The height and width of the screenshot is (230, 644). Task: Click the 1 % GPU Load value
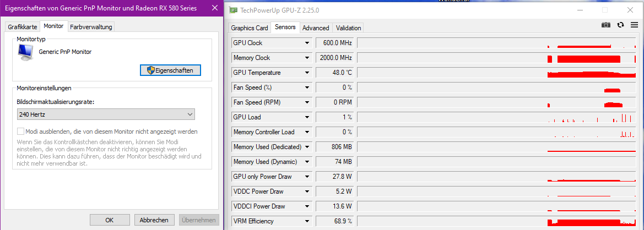click(x=335, y=117)
